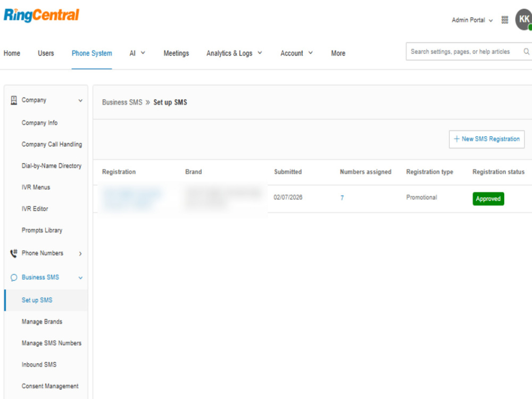This screenshot has width=532, height=399.
Task: Open Company Info in sidebar
Action: point(40,123)
